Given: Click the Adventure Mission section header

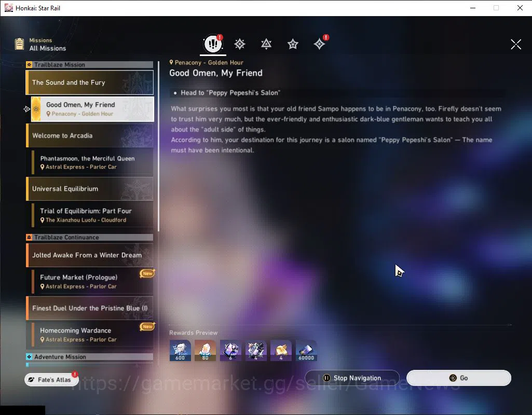Looking at the screenshot, I should 90,357.
